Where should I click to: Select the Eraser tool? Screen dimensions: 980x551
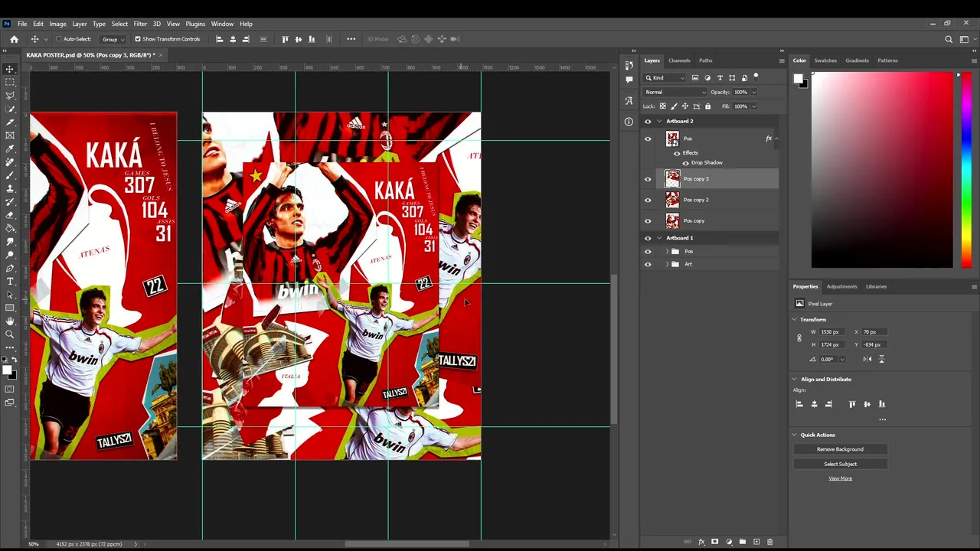(x=10, y=215)
